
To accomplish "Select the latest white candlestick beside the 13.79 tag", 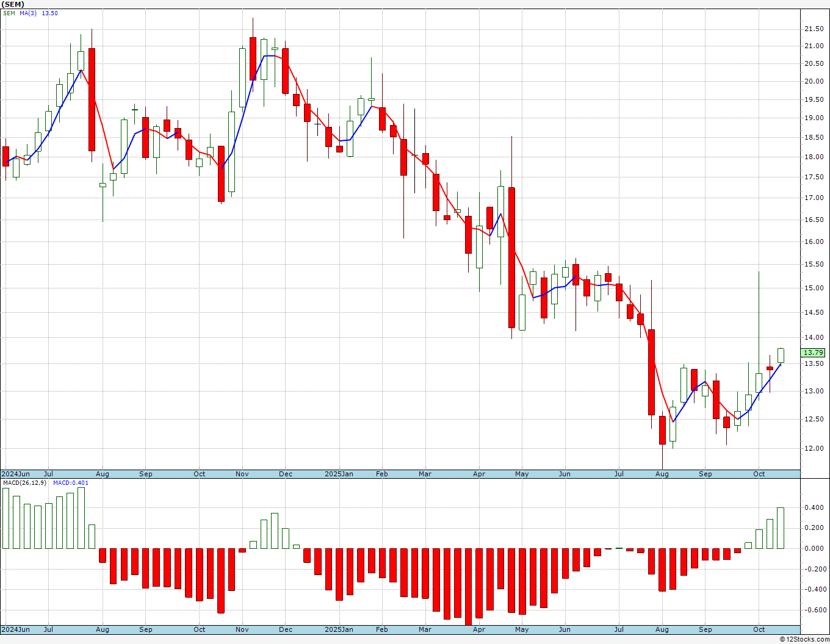I will coord(781,356).
